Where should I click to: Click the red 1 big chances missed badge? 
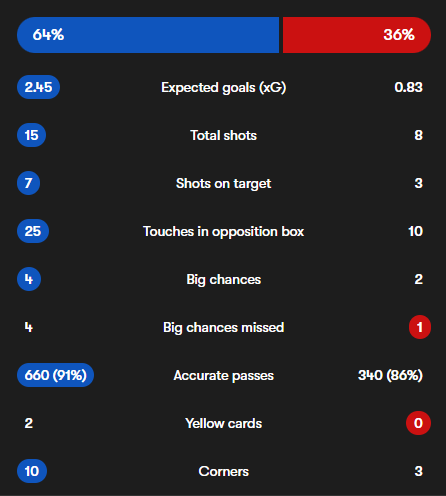(x=420, y=327)
